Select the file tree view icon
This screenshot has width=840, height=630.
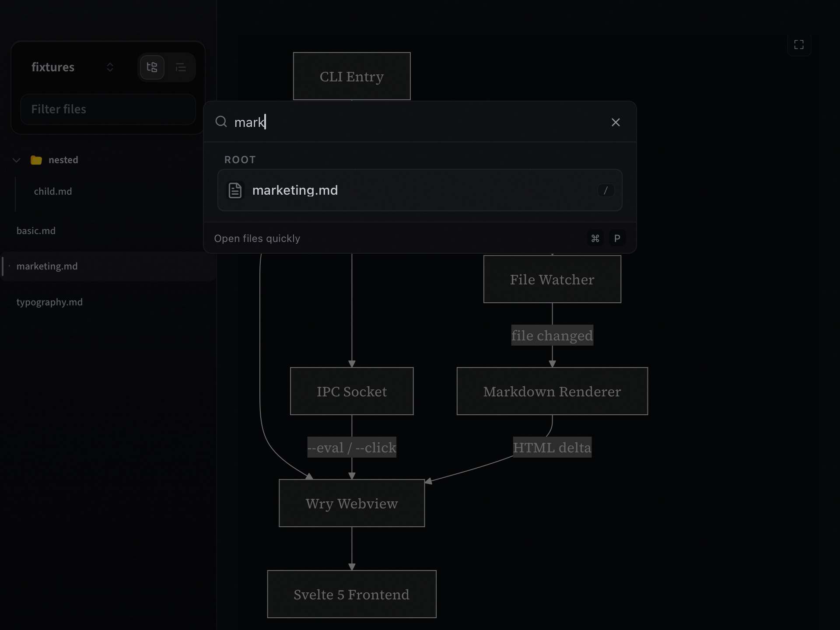tap(152, 67)
